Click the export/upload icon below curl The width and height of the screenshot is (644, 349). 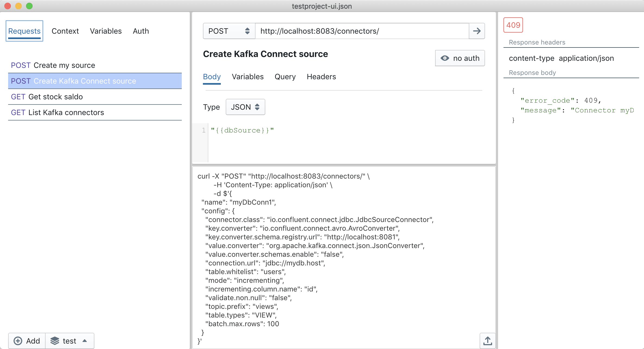487,341
